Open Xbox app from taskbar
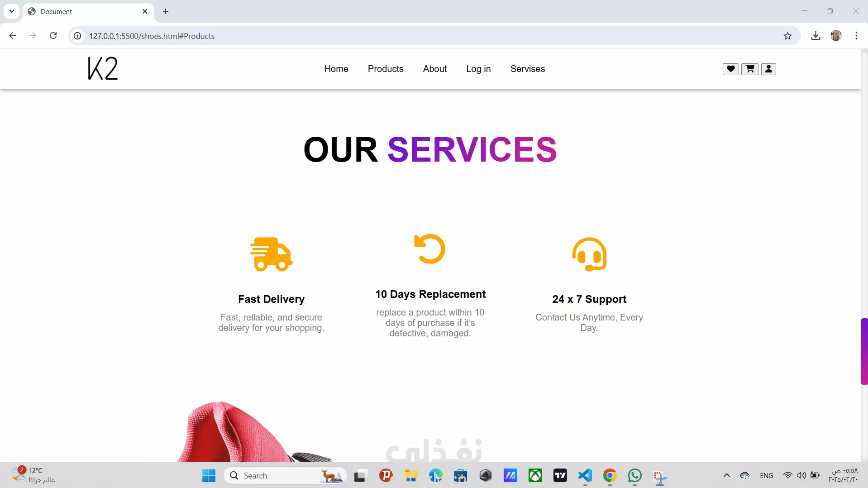The image size is (868, 488). click(535, 475)
